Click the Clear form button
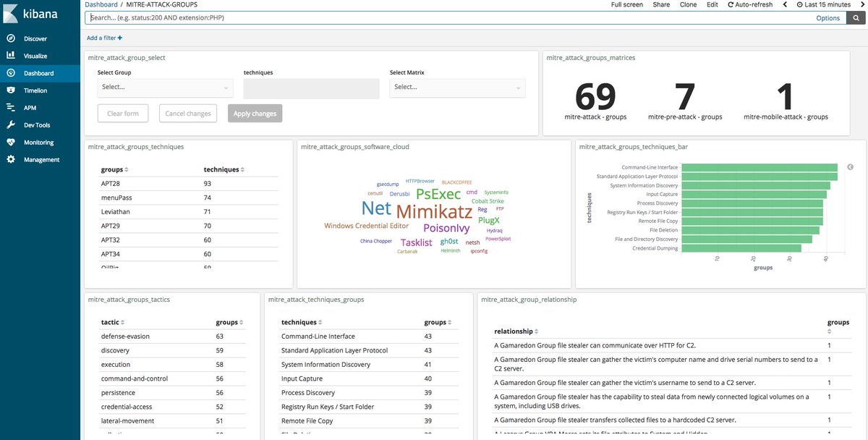Viewport: 868px width, 440px height. [123, 113]
